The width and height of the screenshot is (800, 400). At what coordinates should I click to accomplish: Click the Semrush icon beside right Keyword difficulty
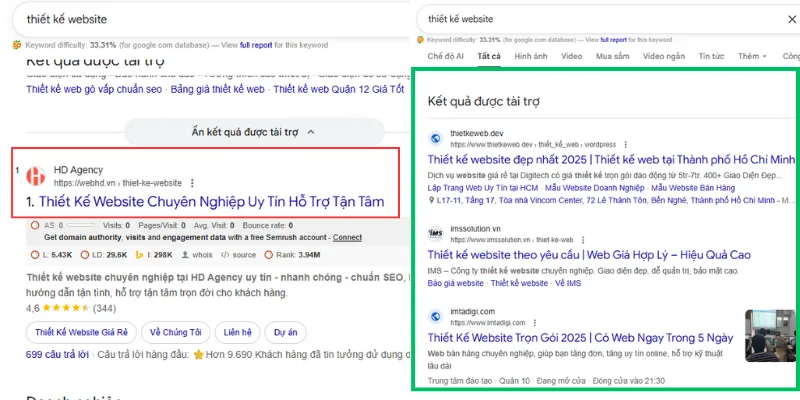click(x=420, y=40)
